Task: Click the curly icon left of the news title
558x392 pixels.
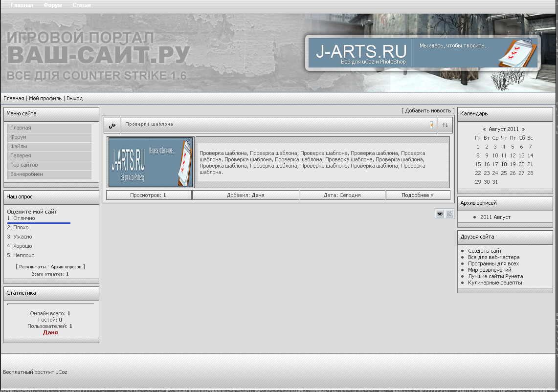Action: pos(112,125)
